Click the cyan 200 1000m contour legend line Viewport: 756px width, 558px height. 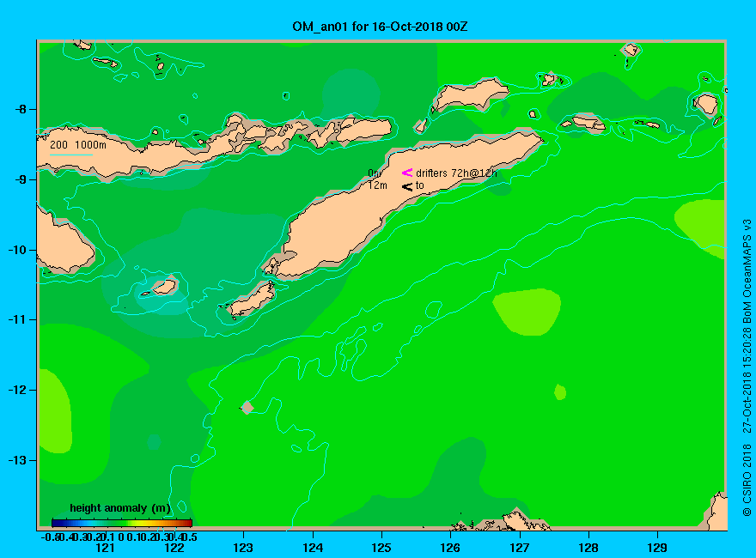pyautogui.click(x=70, y=155)
